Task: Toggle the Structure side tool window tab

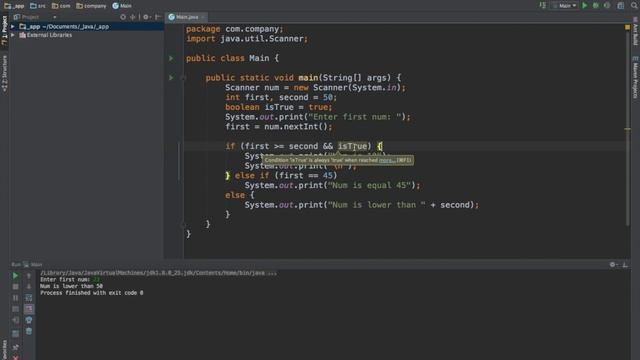Action: click(4, 73)
